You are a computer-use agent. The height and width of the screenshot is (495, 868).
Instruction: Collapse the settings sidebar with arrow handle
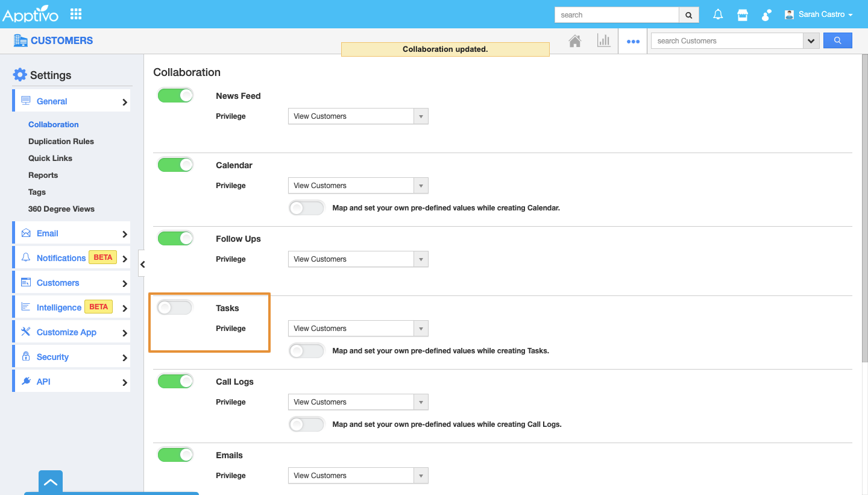pyautogui.click(x=142, y=264)
